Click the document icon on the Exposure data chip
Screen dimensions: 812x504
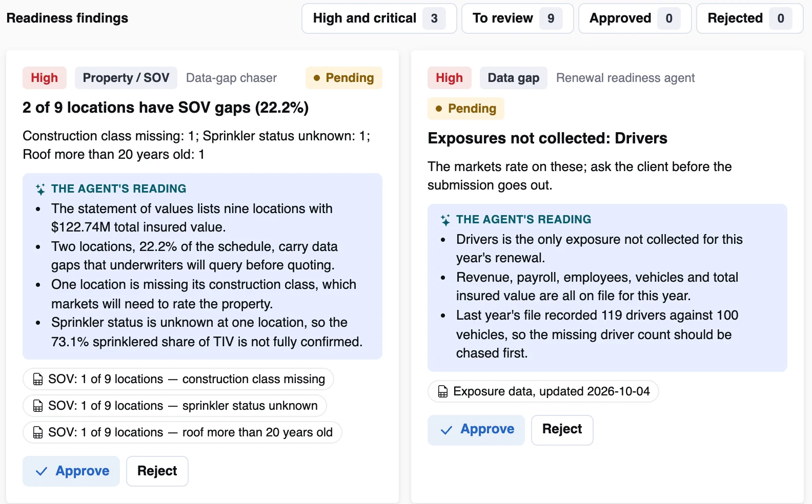443,392
